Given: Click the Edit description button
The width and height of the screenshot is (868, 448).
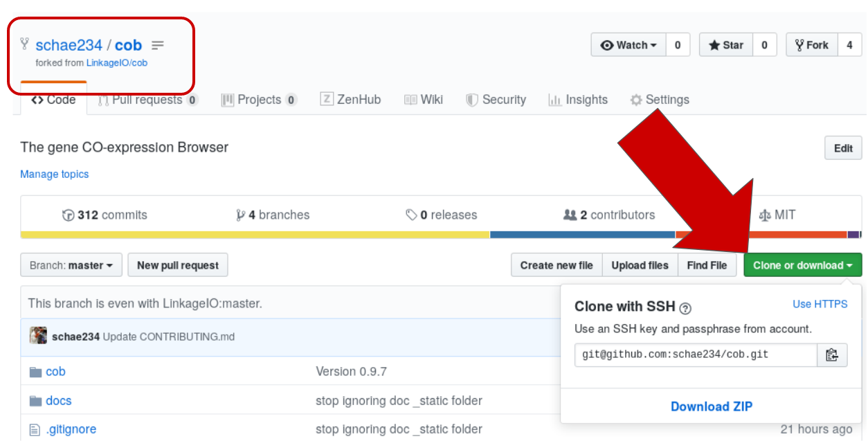Looking at the screenshot, I should (843, 148).
